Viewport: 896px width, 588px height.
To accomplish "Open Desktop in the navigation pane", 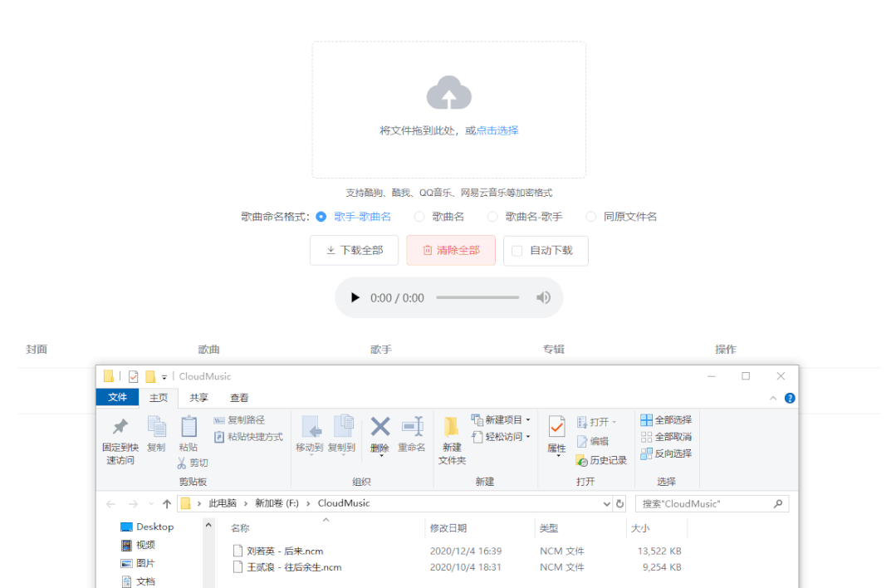I will pos(148,527).
